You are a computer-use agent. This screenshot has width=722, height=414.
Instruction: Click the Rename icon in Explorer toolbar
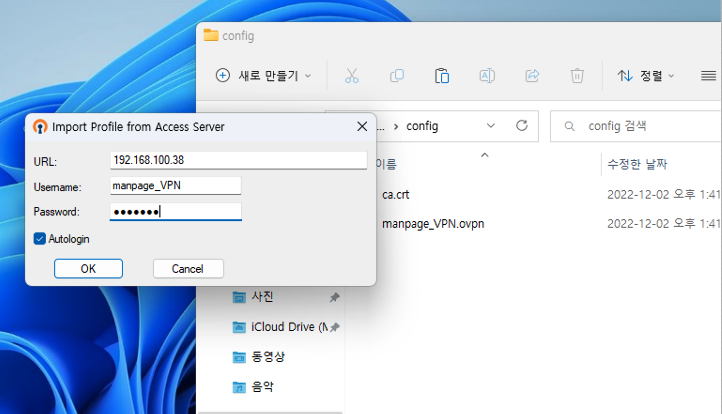point(487,76)
